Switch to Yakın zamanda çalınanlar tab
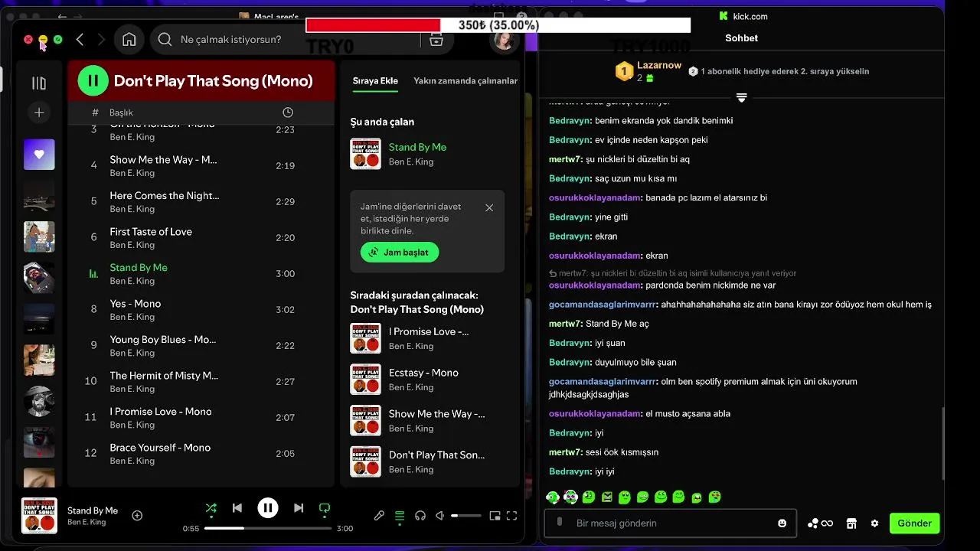This screenshot has height=551, width=980. point(465,80)
